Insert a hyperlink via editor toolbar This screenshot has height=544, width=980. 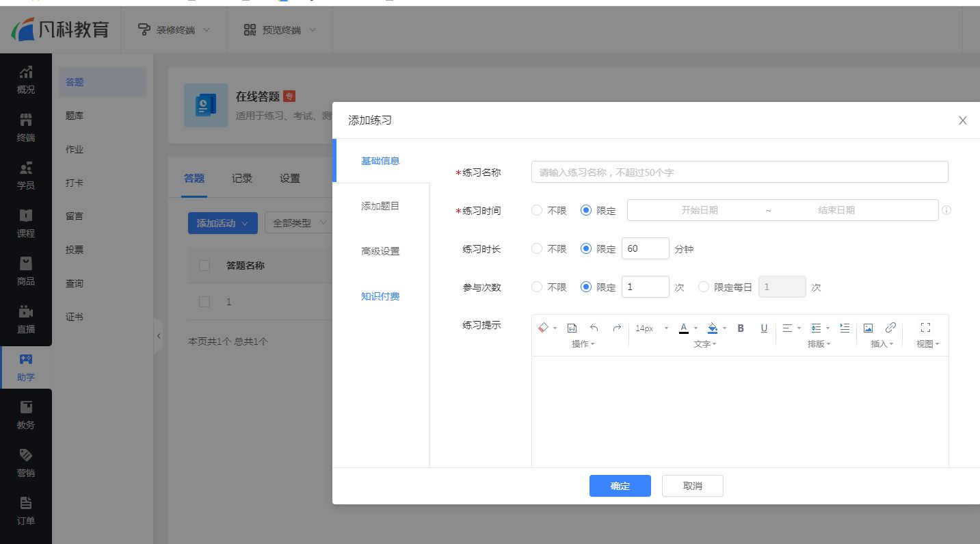tap(890, 328)
